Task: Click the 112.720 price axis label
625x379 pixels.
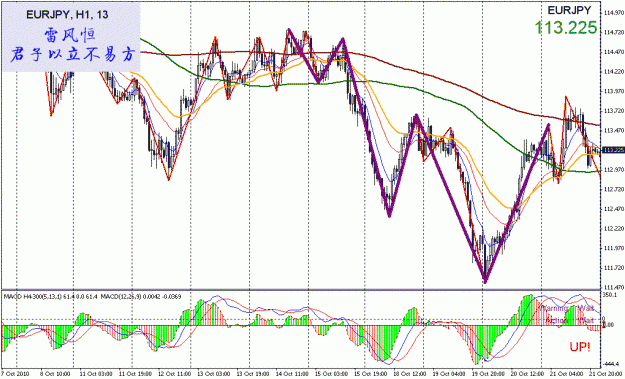Action: click(614, 189)
